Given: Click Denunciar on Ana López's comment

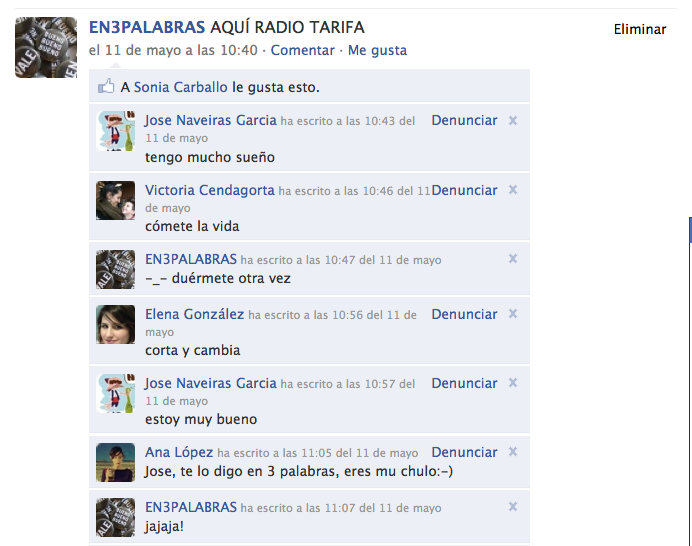Looking at the screenshot, I should tap(464, 452).
